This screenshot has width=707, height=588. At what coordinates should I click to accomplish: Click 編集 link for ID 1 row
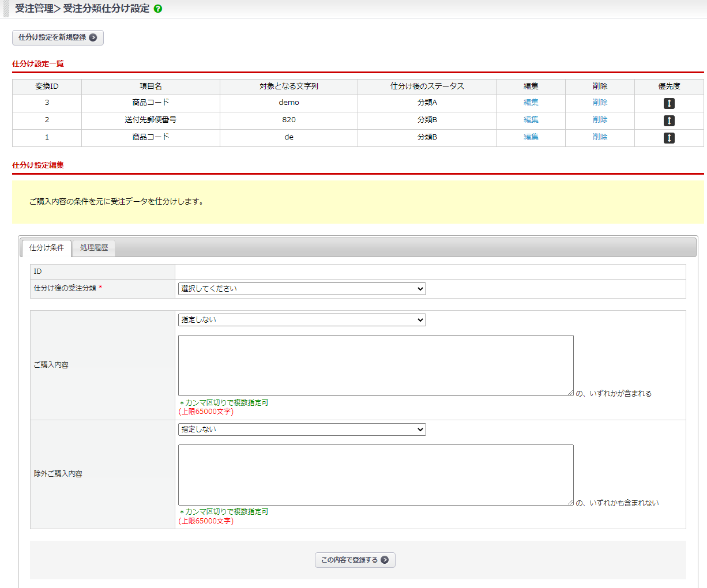pyautogui.click(x=531, y=137)
